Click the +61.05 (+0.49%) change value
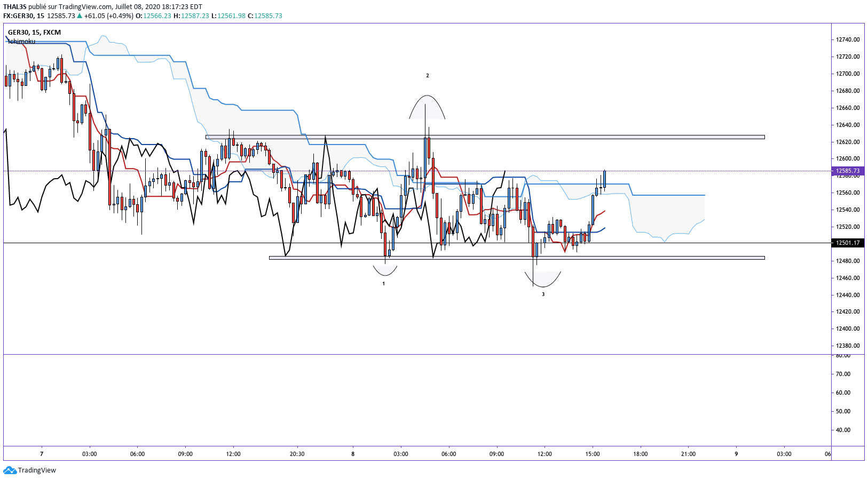868x480 pixels. click(x=108, y=15)
